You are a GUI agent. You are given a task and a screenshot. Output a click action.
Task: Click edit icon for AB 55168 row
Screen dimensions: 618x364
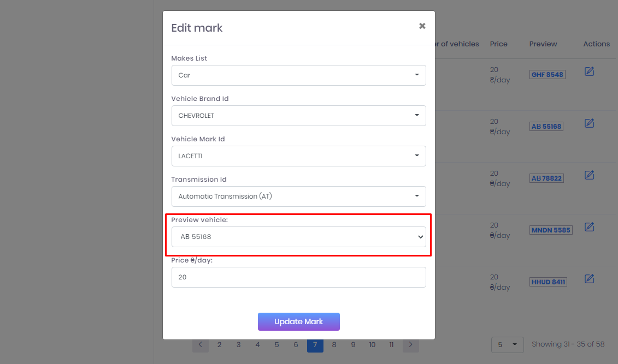point(589,123)
